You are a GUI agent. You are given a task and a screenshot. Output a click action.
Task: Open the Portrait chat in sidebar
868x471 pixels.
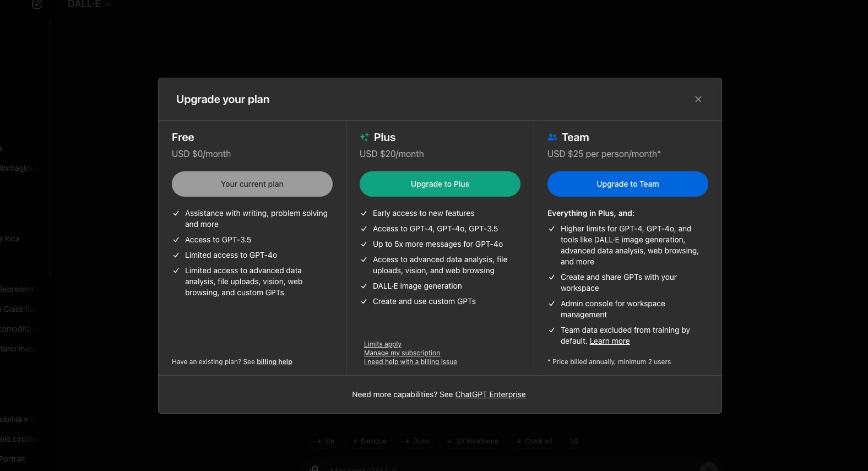pos(12,459)
